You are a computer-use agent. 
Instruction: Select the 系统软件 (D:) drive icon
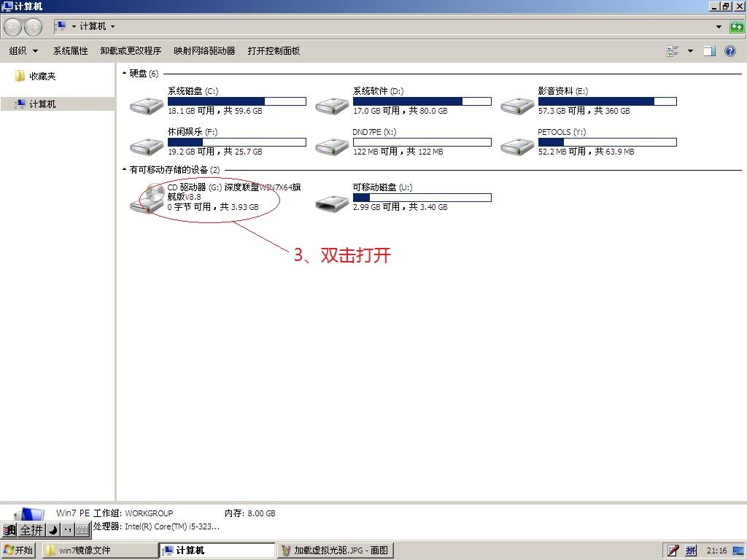(332, 105)
